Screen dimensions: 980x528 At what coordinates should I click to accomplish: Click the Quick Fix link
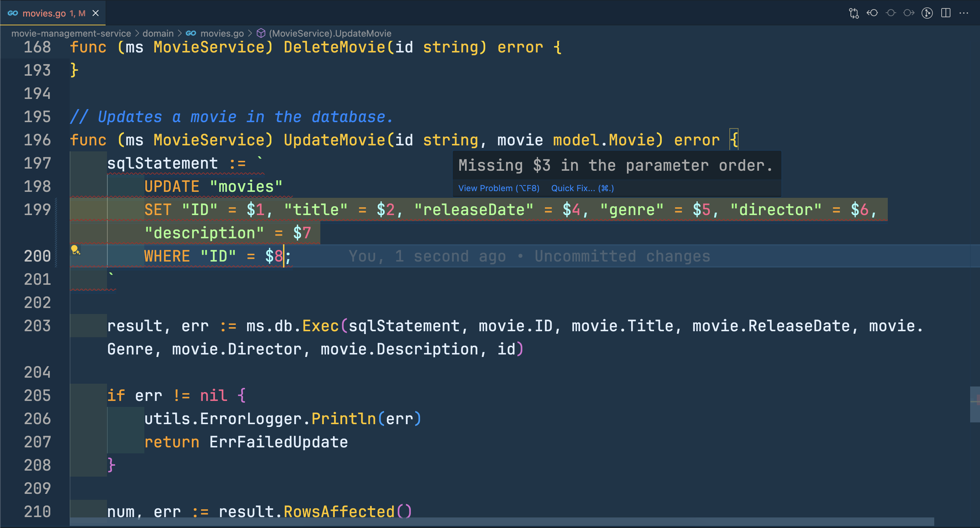[x=582, y=188]
